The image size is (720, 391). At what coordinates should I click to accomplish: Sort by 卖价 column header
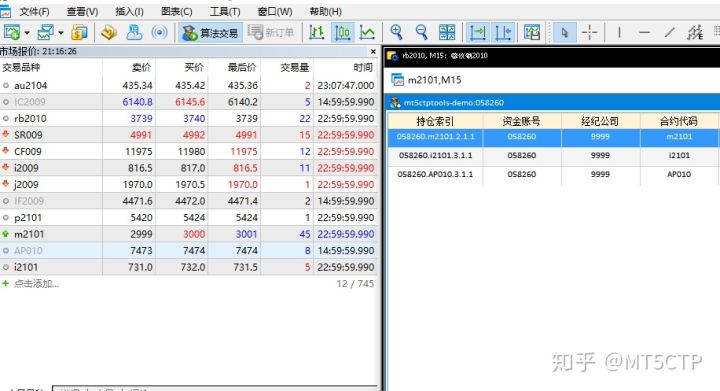[x=129, y=67]
